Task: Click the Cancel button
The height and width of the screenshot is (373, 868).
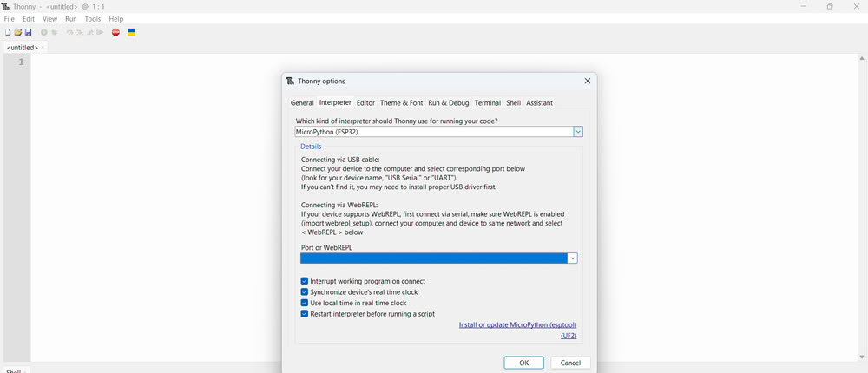Action: pos(570,363)
